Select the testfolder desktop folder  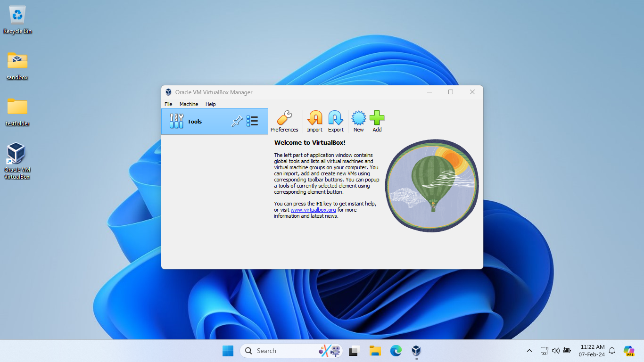[x=17, y=112]
